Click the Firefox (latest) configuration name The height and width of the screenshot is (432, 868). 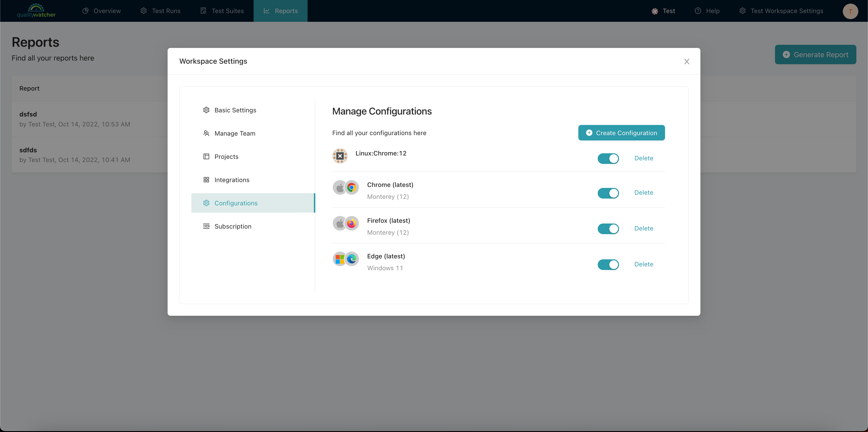pyautogui.click(x=388, y=220)
